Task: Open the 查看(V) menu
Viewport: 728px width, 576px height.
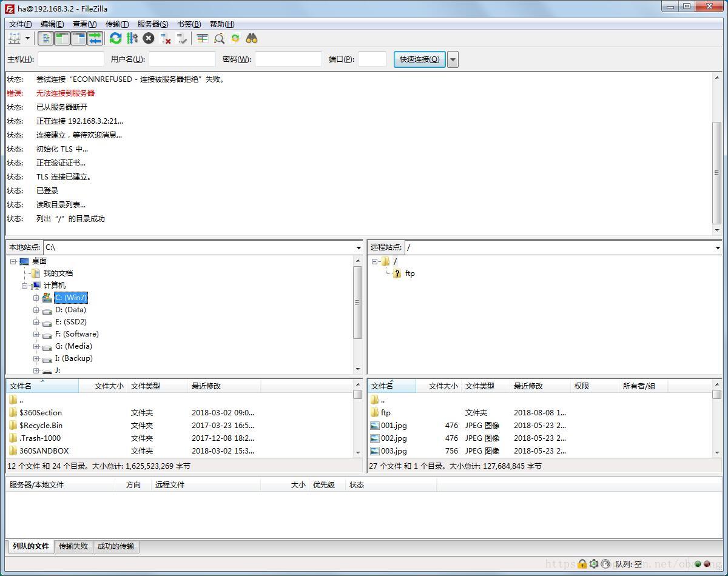Action: (x=85, y=24)
